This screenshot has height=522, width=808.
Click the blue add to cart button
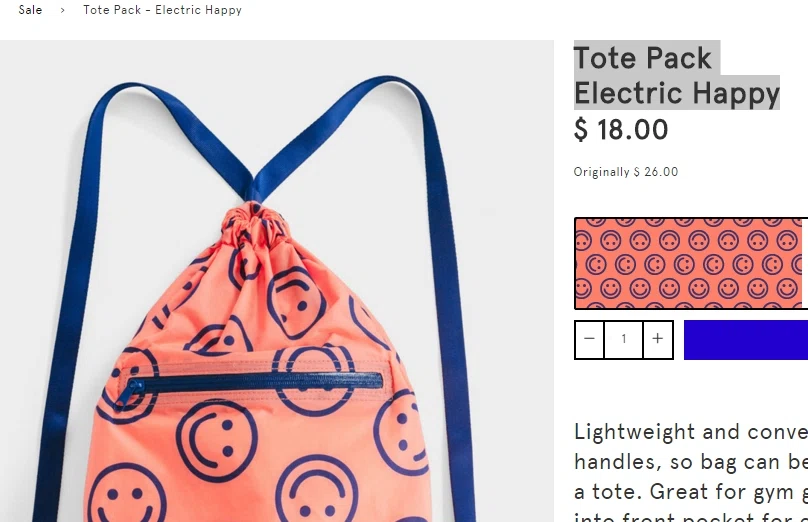[746, 340]
